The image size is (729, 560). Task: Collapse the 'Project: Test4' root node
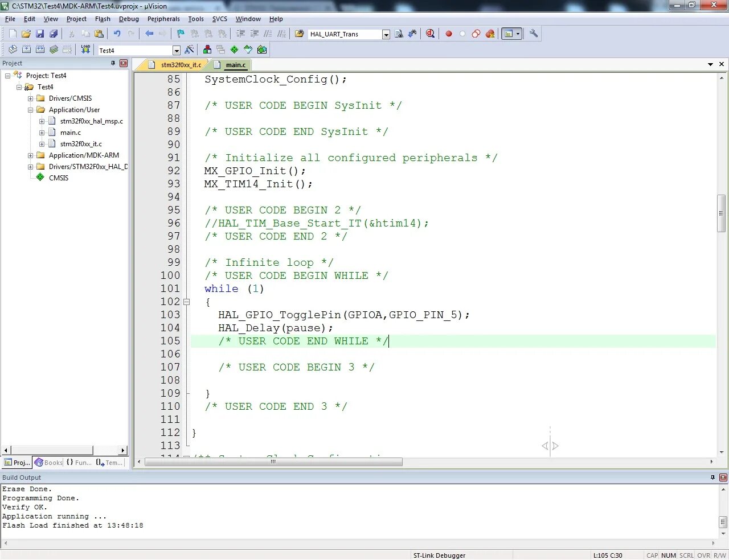tap(7, 76)
